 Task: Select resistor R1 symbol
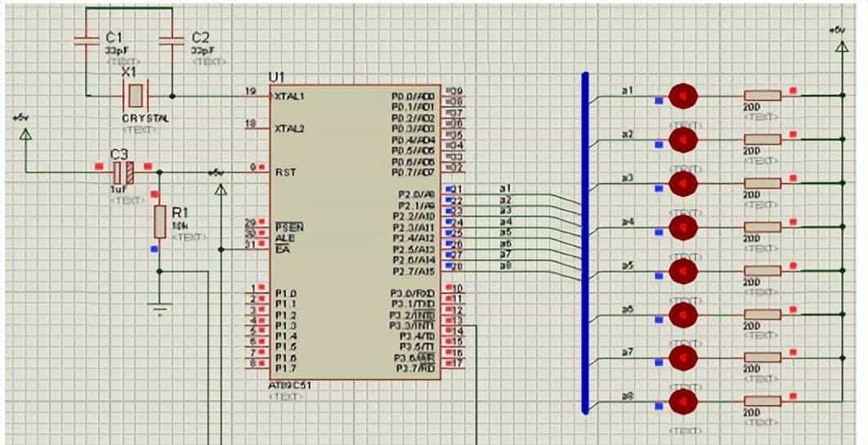pyautogui.click(x=159, y=222)
